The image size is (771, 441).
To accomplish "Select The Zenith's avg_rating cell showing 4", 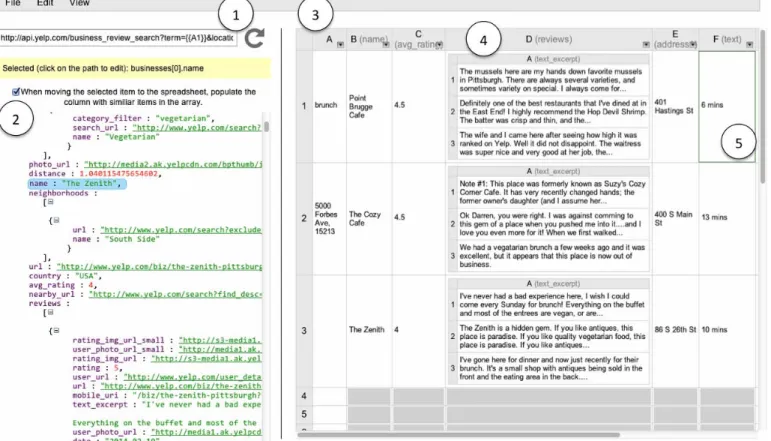I will 418,330.
